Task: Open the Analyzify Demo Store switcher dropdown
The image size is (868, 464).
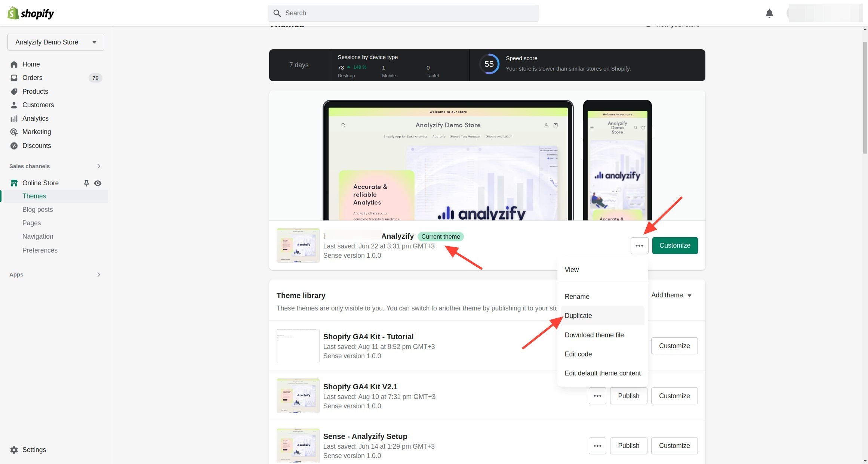Action: pos(56,42)
